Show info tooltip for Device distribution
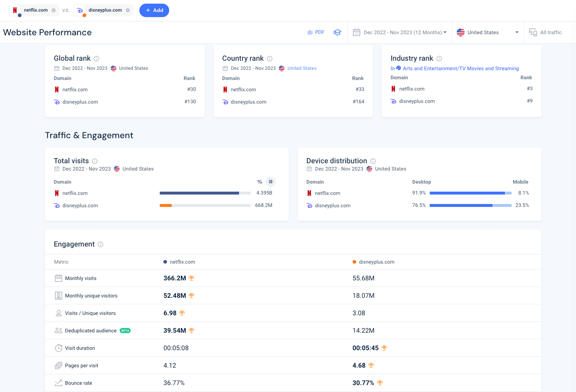576x392 pixels. (x=373, y=161)
